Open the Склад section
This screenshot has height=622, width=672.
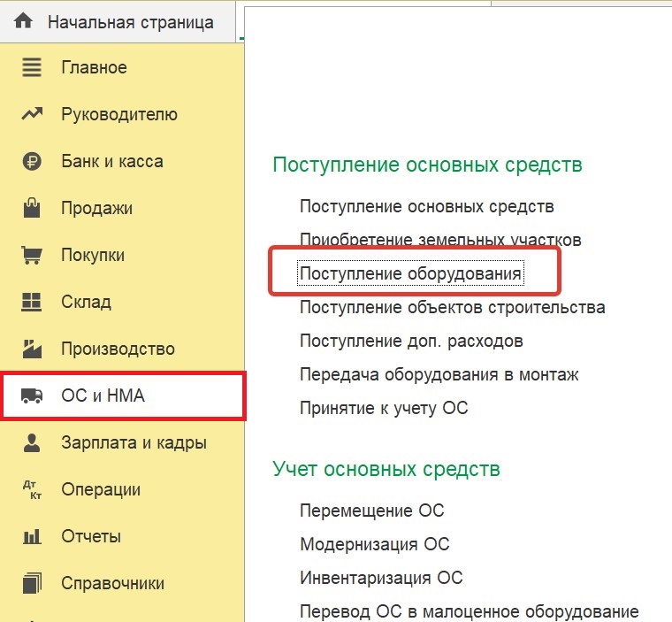[86, 302]
